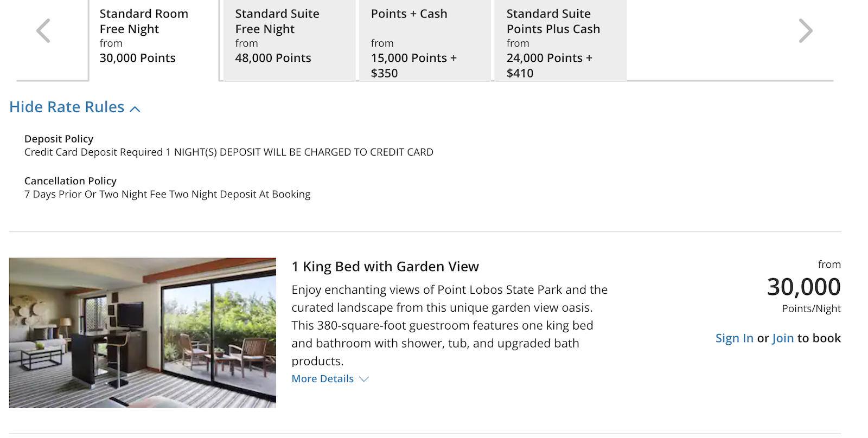Click the left carousel arrow
Image resolution: width=868 pixels, height=438 pixels.
click(x=42, y=31)
